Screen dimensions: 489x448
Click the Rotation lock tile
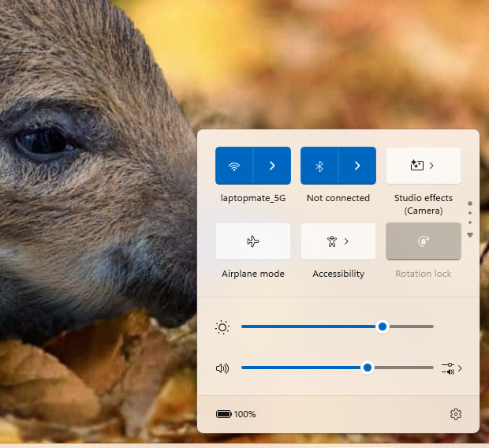pos(424,241)
